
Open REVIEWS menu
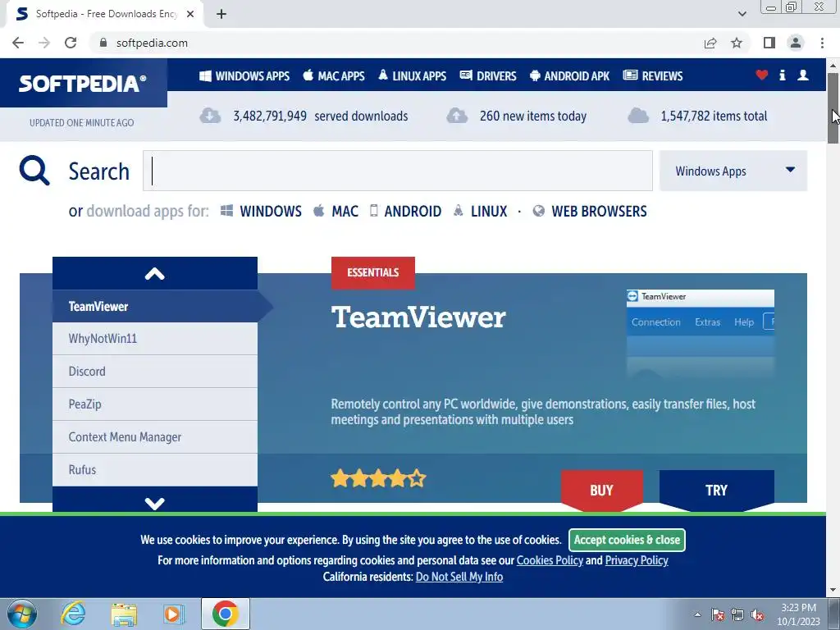653,76
